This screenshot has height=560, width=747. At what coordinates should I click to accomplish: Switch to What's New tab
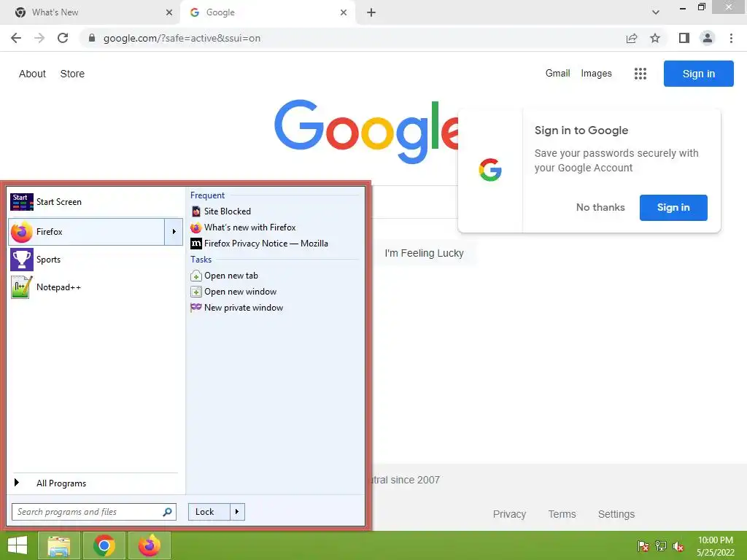click(x=90, y=12)
